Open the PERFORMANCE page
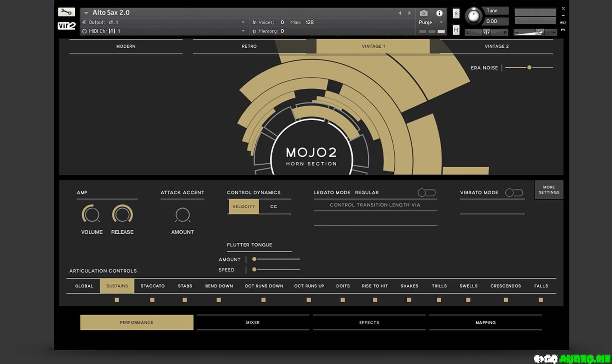612x364 pixels. point(137,322)
